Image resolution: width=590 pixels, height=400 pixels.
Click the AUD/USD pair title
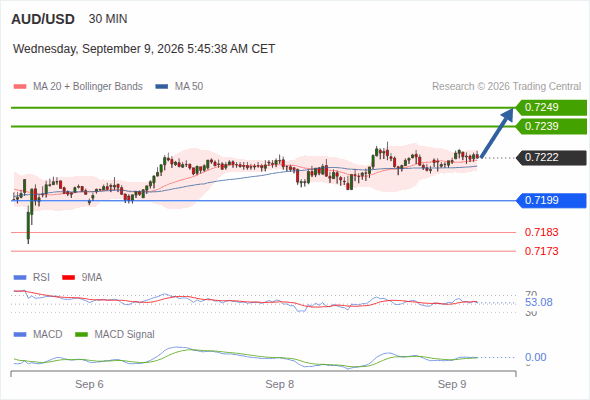[43, 19]
